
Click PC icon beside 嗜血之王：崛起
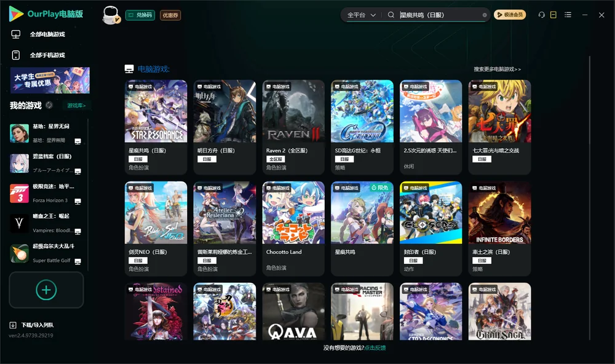[77, 231]
